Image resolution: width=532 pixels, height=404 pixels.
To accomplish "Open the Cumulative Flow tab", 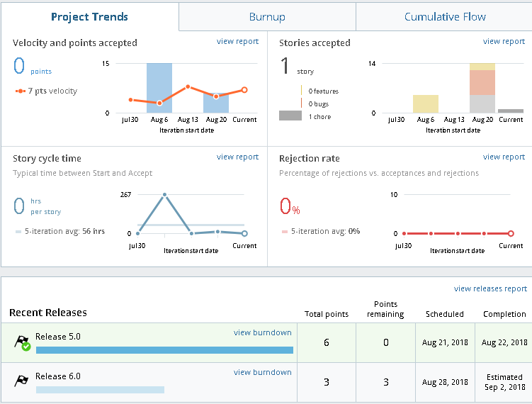I will point(445,16).
